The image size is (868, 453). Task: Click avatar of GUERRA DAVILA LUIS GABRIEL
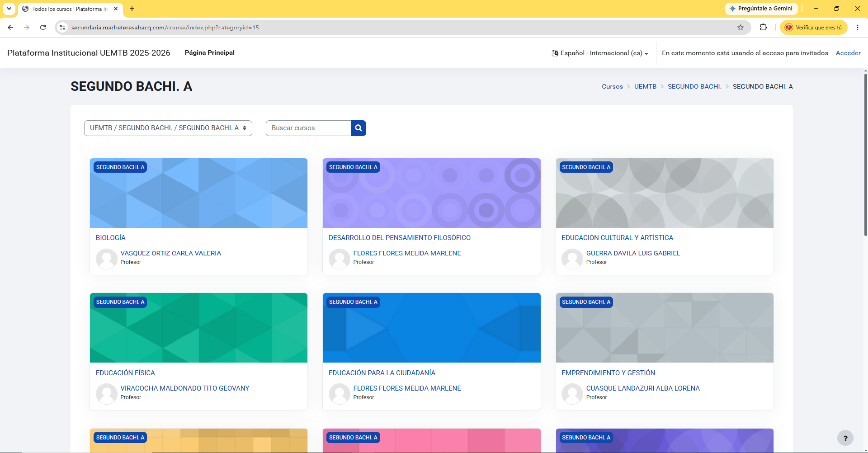pos(572,259)
